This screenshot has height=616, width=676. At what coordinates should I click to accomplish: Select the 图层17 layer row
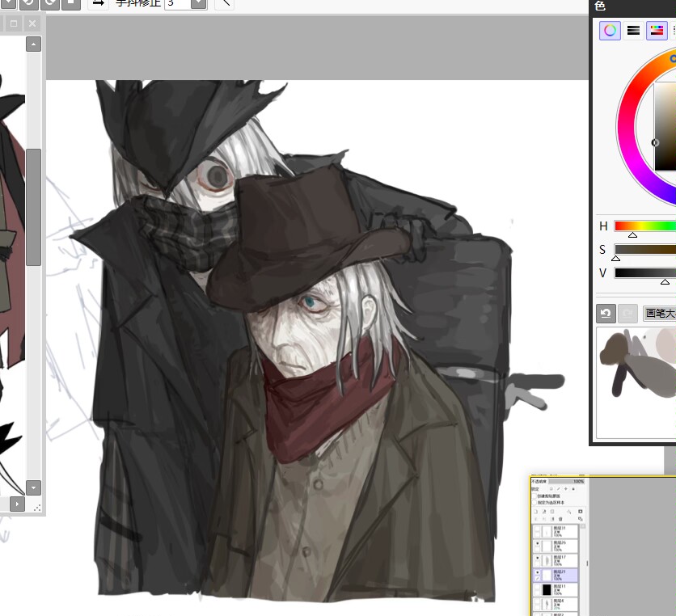click(x=556, y=560)
